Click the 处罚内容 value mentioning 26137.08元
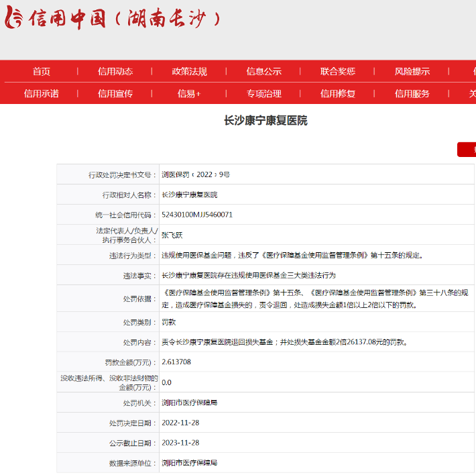Viewport: 476px width, 475px height. click(285, 342)
